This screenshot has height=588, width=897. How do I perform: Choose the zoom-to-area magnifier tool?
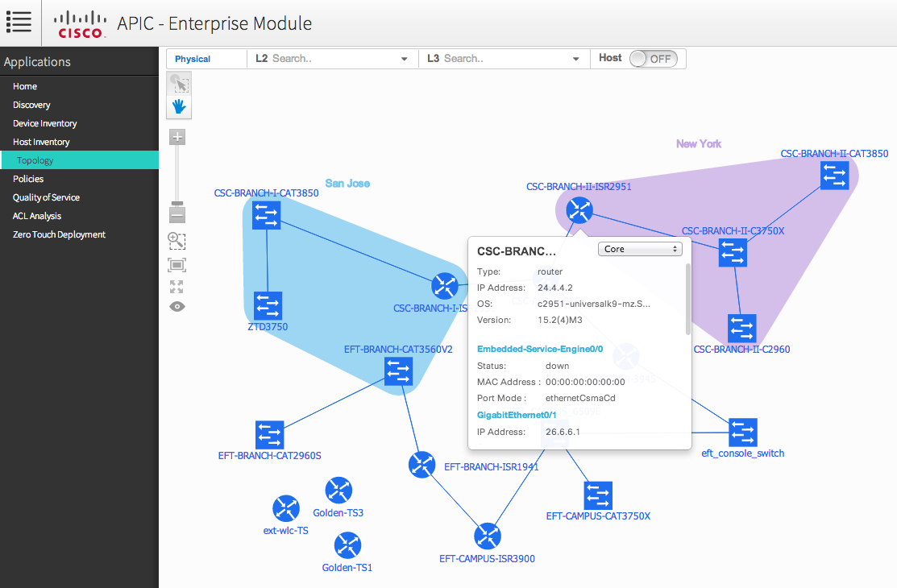(x=177, y=240)
